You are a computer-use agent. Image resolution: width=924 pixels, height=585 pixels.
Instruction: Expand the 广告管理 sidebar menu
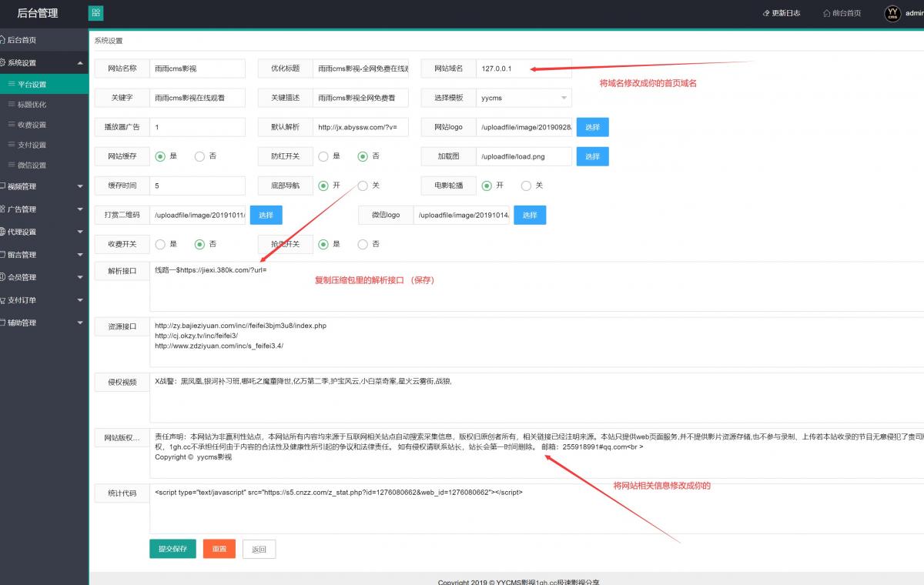43,209
